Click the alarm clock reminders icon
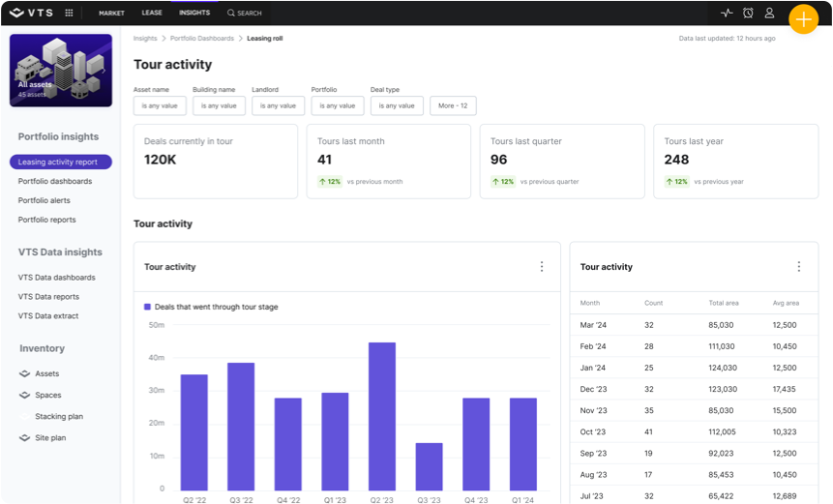The width and height of the screenshot is (833, 504). point(748,13)
